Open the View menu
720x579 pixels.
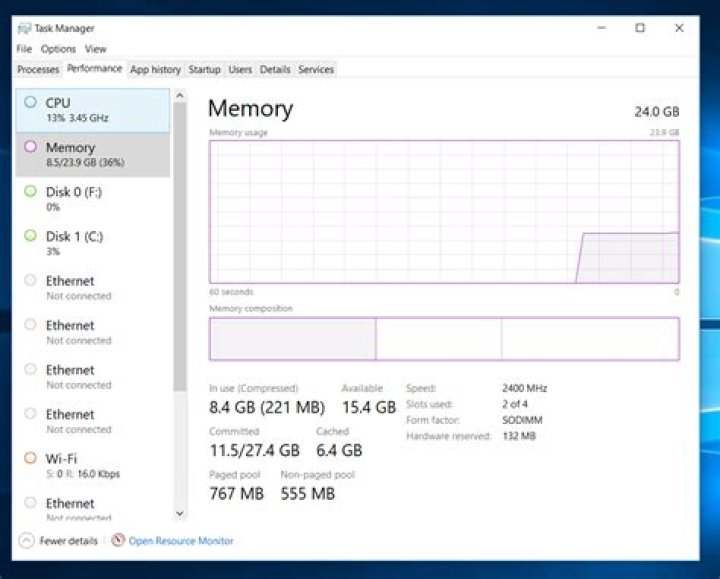pyautogui.click(x=96, y=49)
